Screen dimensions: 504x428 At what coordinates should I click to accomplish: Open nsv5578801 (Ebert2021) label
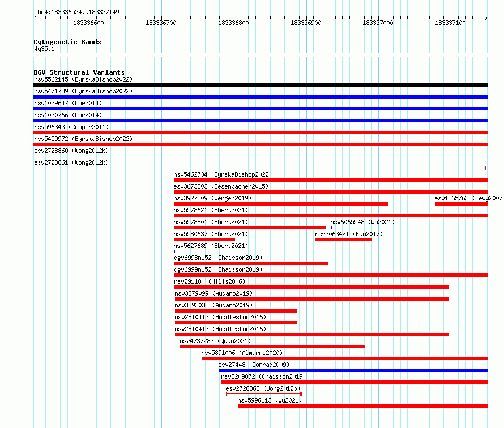click(x=211, y=222)
